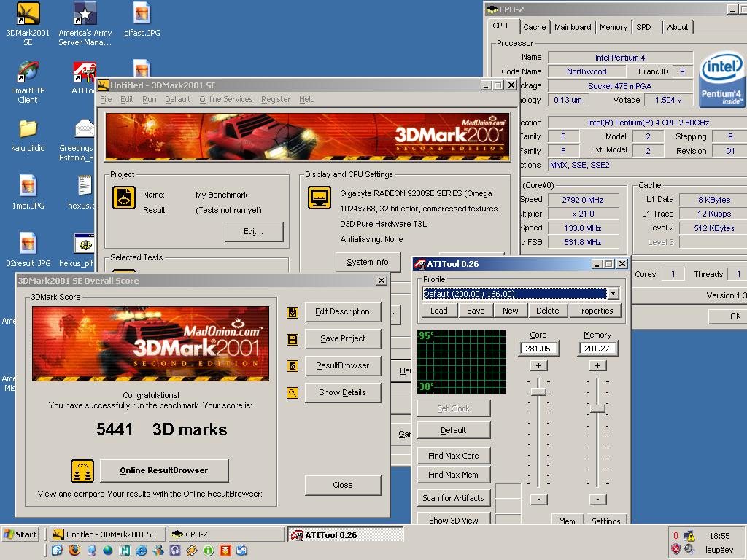Click the network warning tray icon
747x560 pixels.
pos(689,536)
